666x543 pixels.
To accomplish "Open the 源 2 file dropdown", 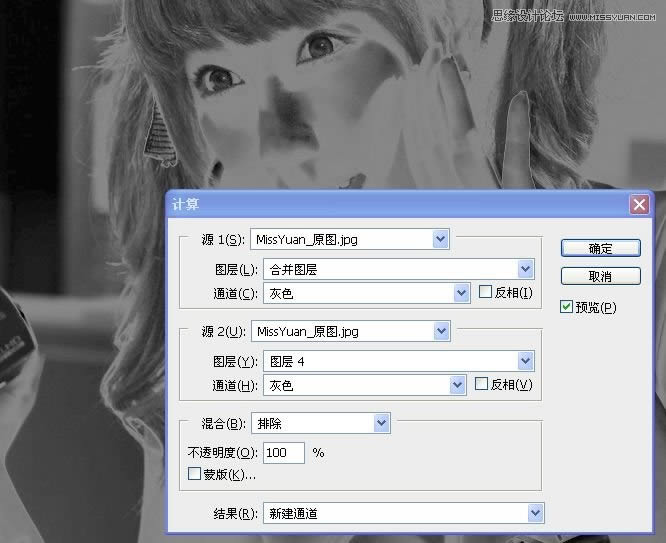I will [x=440, y=331].
